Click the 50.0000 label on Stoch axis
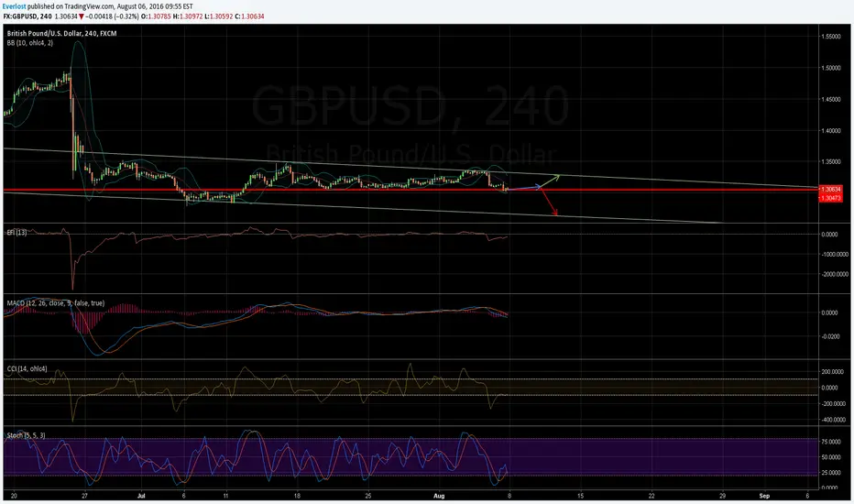 point(830,457)
